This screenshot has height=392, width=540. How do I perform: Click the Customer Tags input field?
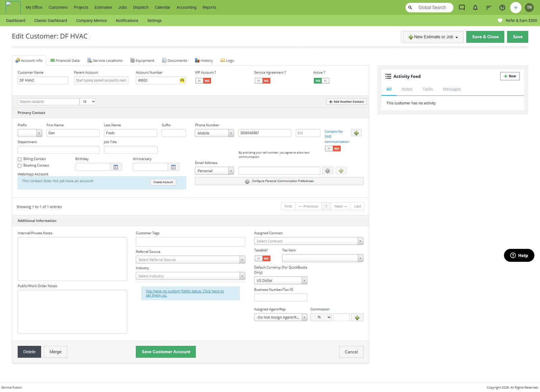point(190,242)
